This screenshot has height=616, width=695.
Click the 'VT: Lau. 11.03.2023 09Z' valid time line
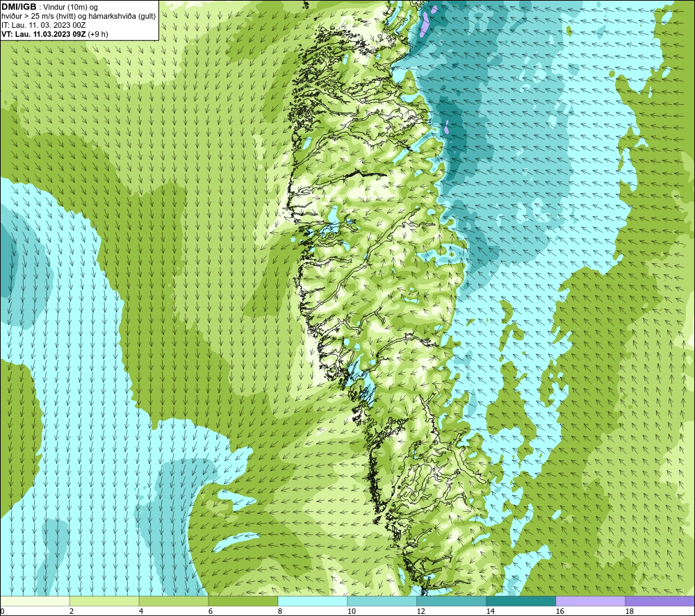44,34
